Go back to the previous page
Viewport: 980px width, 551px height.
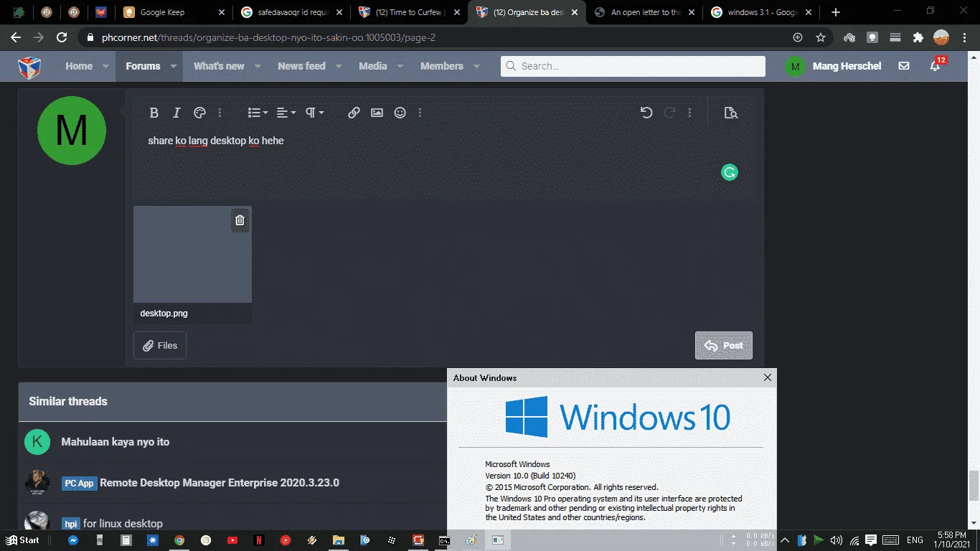[x=16, y=37]
